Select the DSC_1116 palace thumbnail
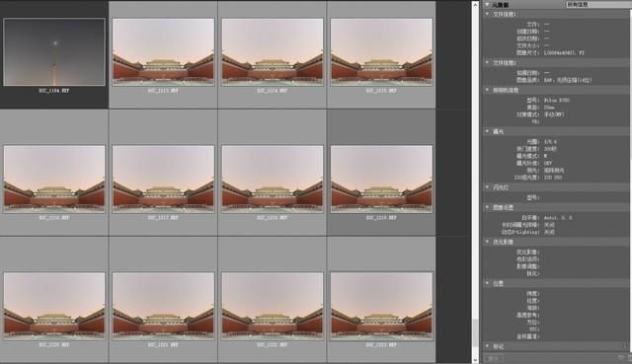 (x=54, y=180)
